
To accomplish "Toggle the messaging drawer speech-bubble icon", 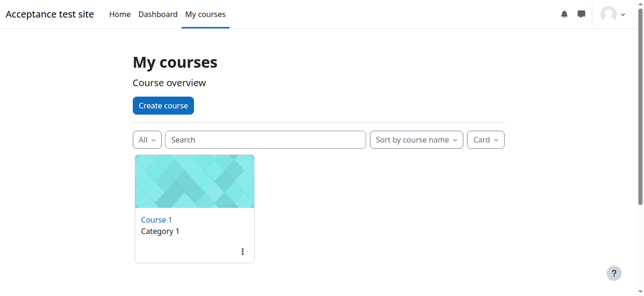I will click(x=581, y=14).
